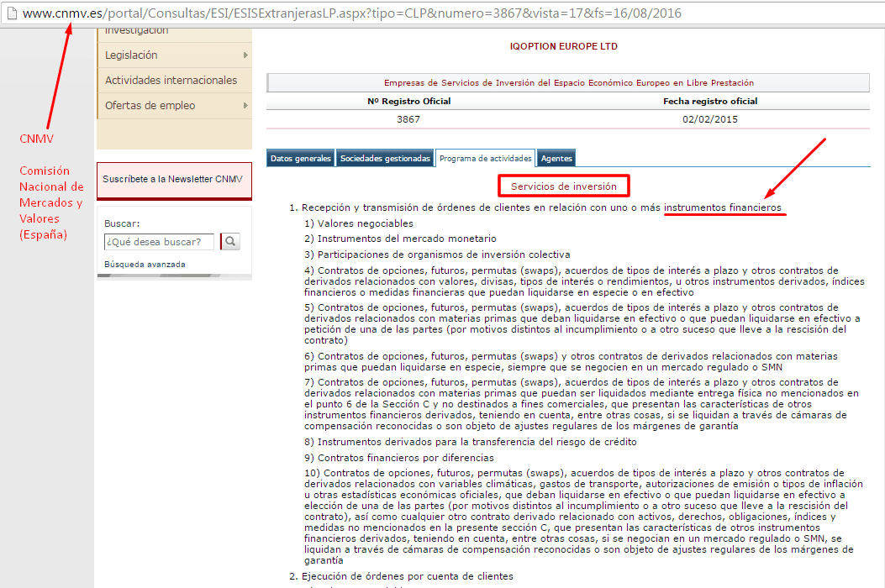Switch to the Sociedades gestionadas tab
The width and height of the screenshot is (885, 588).
click(385, 159)
